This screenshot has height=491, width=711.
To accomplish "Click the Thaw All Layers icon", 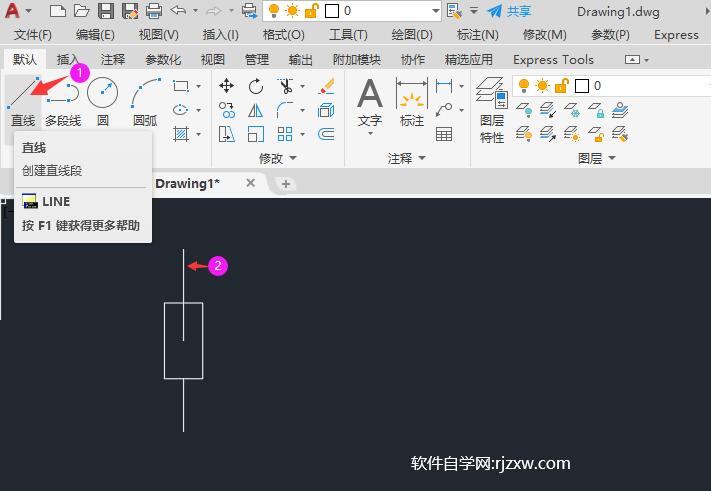I will click(572, 134).
